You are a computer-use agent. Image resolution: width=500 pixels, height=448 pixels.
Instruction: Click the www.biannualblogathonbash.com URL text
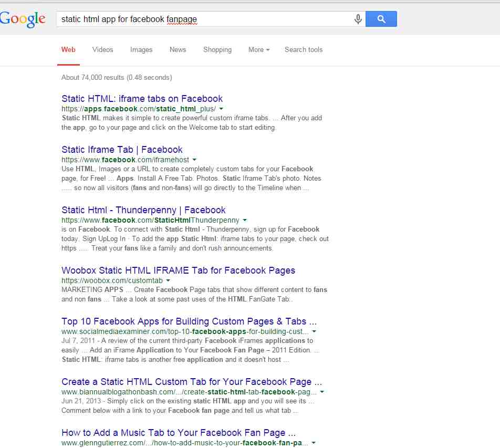[x=189, y=392]
